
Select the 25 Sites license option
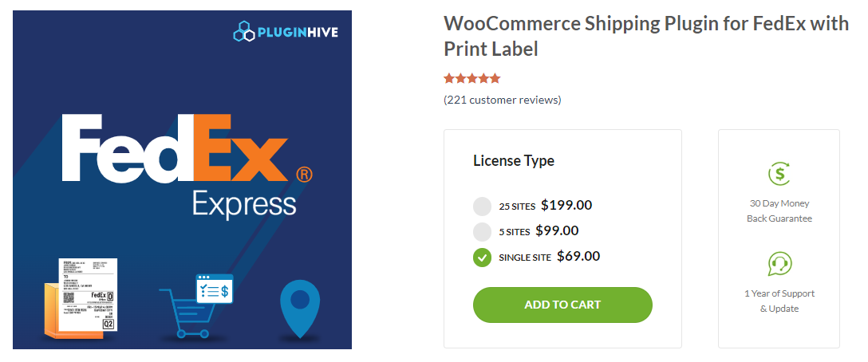482,207
